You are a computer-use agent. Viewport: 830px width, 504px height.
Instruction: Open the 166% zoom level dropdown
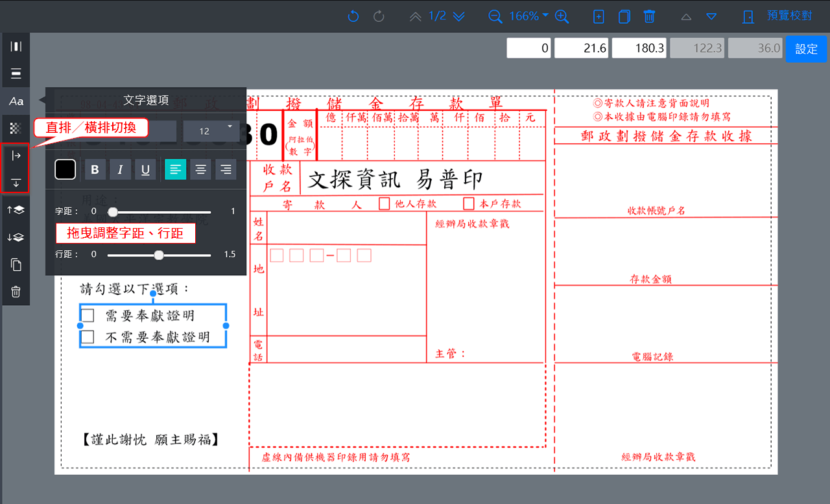point(528,16)
